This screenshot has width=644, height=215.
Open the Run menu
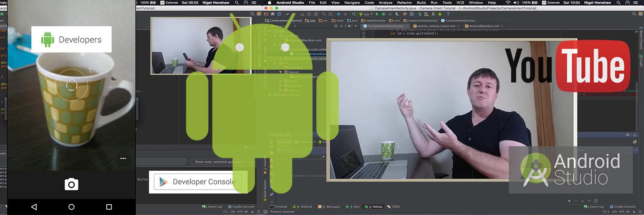click(434, 3)
